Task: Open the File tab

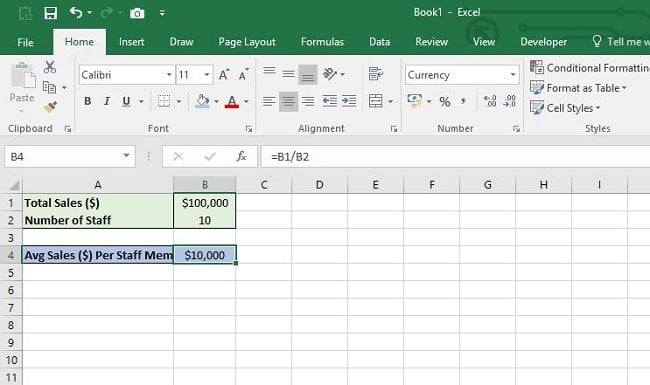Action: click(25, 42)
